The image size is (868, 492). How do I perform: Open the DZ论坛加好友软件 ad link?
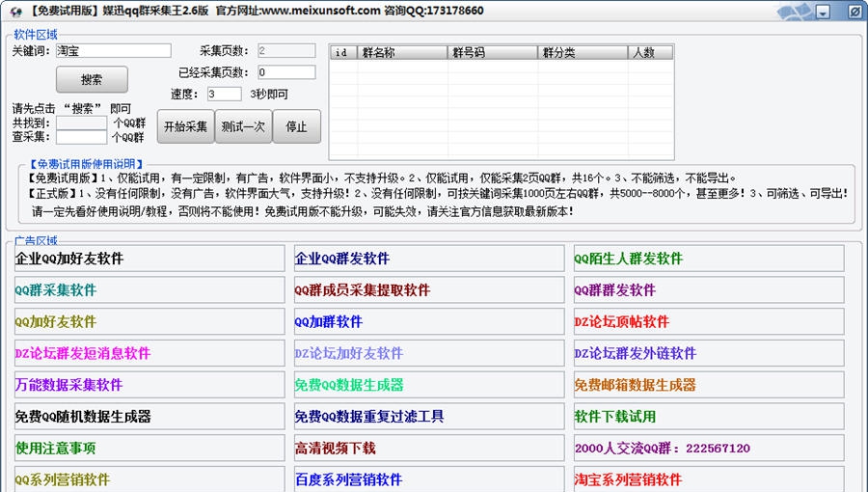coord(429,353)
